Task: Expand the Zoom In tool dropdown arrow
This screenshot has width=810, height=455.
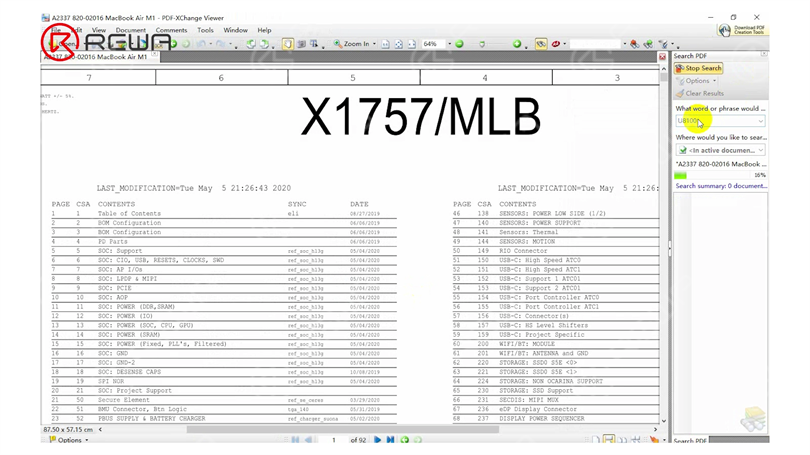Action: 374,44
